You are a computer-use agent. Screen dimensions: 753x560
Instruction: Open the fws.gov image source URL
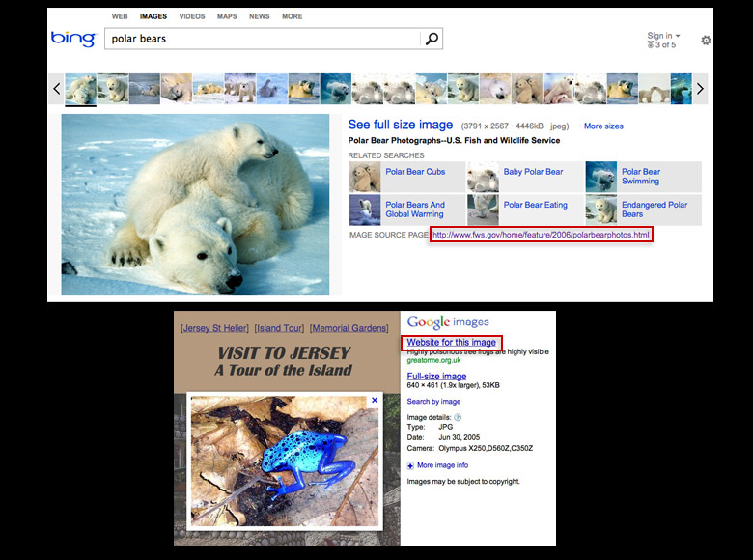coord(541,235)
